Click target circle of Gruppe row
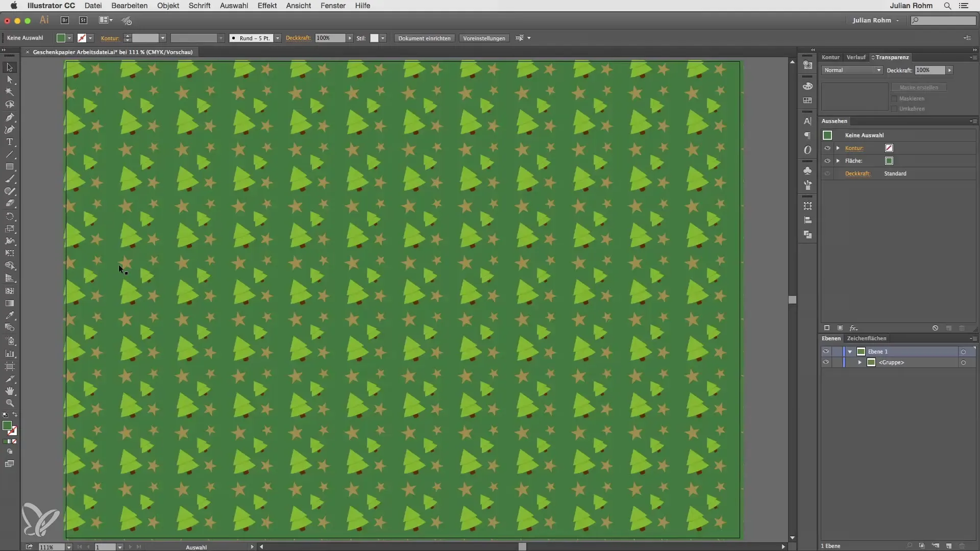Screen dimensions: 980x551 coord(963,362)
